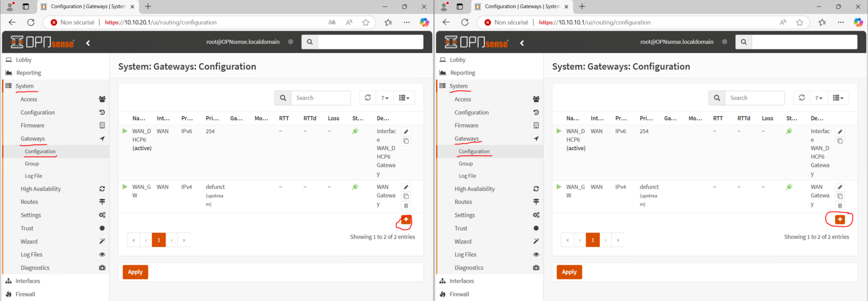This screenshot has height=301, width=868.
Task: Refresh the gateways grid on 10.10.10.1
Action: (802, 98)
